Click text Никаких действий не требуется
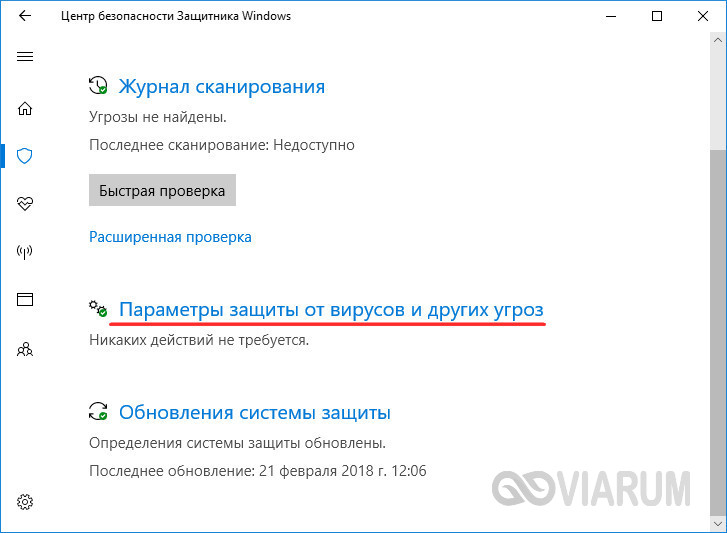This screenshot has height=533, width=727. click(199, 340)
